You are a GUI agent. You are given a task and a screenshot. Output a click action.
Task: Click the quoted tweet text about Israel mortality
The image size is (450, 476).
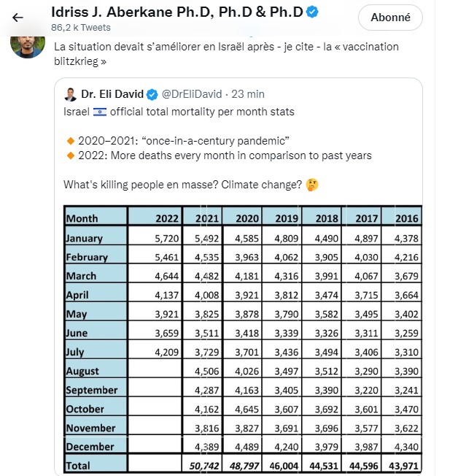pos(179,112)
